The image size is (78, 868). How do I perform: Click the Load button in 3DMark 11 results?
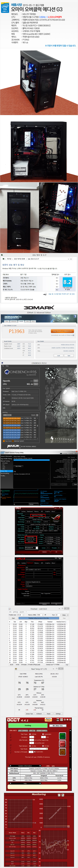coord(58,356)
